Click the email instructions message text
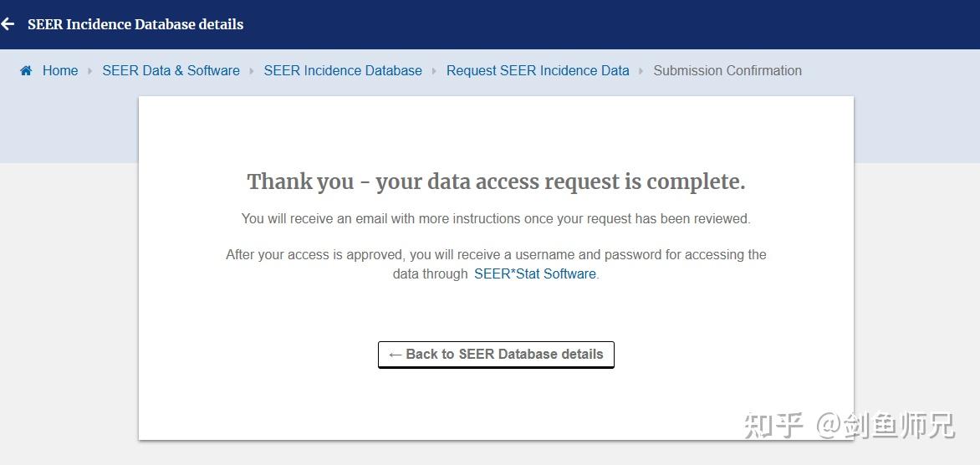This screenshot has width=980, height=465. pos(496,219)
